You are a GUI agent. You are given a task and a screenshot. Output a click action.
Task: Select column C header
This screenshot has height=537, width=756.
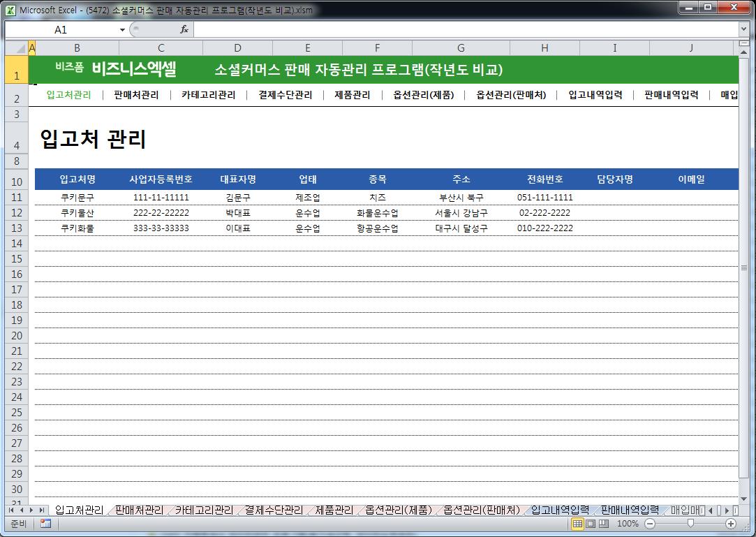click(161, 47)
